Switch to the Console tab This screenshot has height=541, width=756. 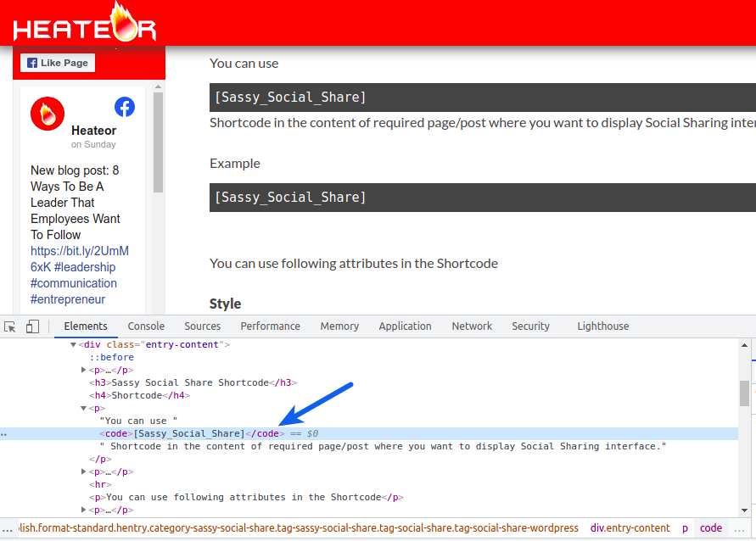pos(146,326)
